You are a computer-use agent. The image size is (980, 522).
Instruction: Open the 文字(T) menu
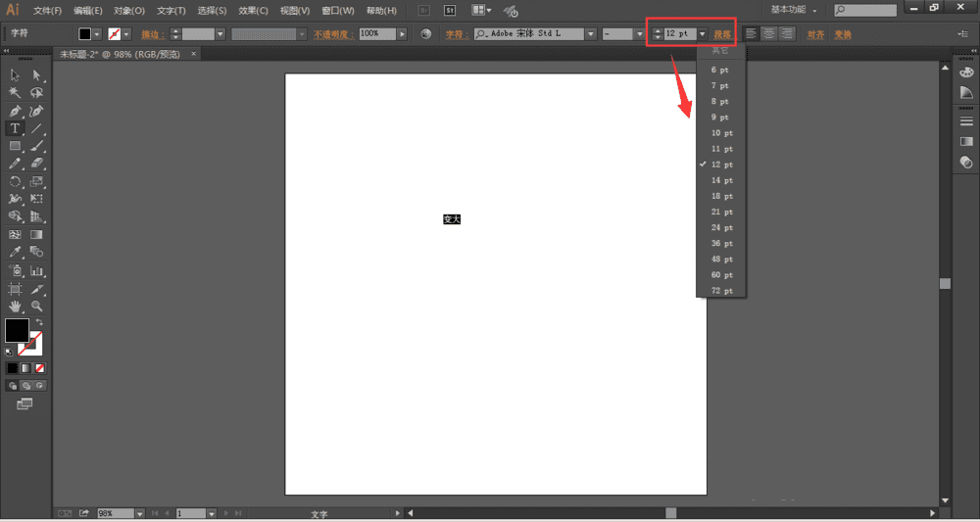pos(171,11)
